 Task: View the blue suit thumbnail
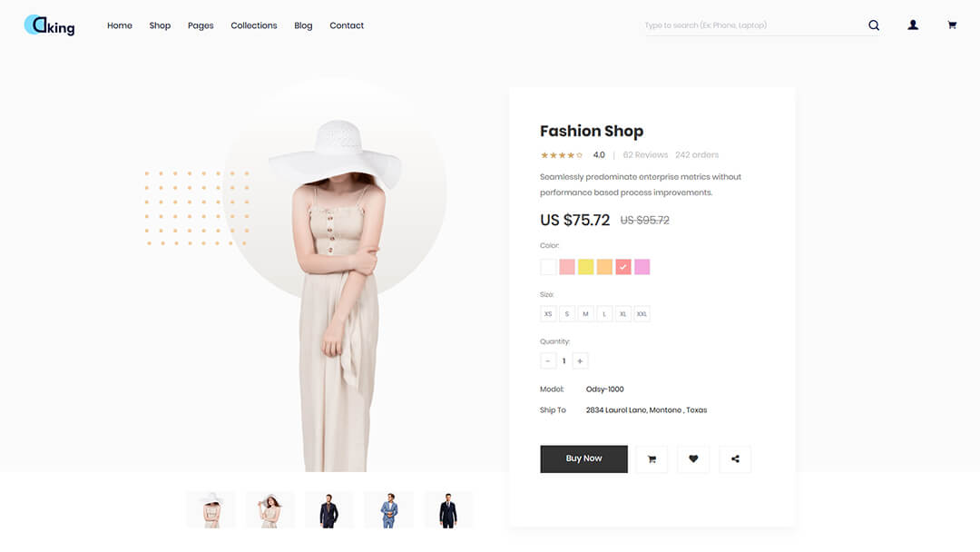388,509
